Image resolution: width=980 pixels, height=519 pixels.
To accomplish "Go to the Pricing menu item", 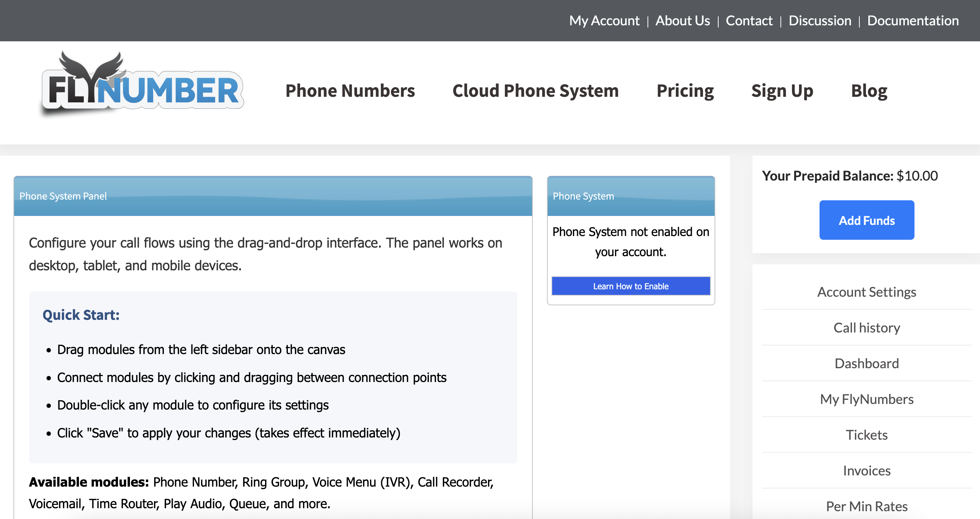I will click(x=685, y=90).
